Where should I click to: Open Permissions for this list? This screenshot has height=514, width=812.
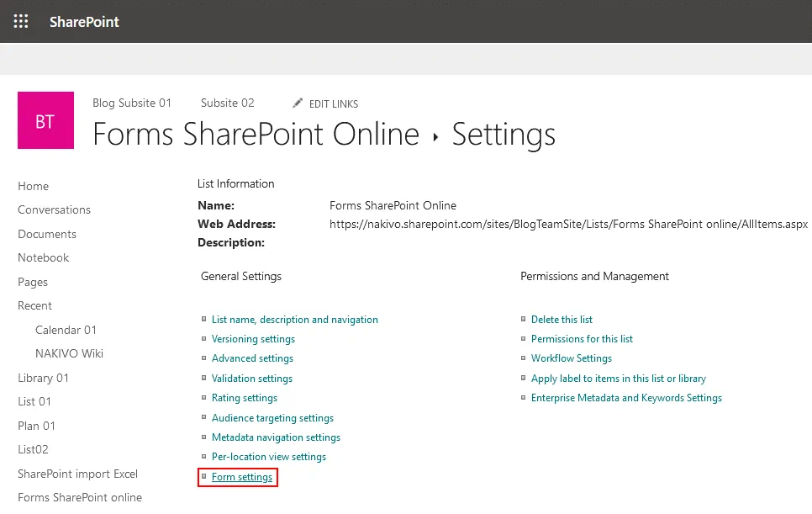click(x=582, y=339)
